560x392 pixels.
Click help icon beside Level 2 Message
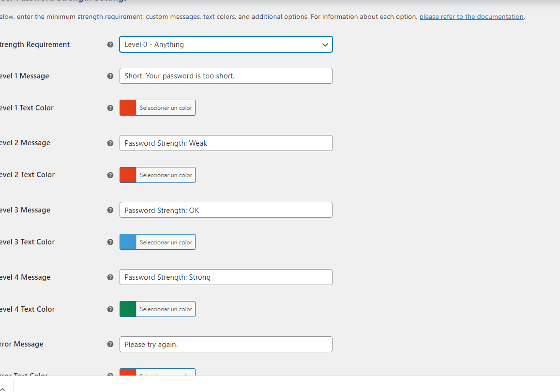[110, 143]
